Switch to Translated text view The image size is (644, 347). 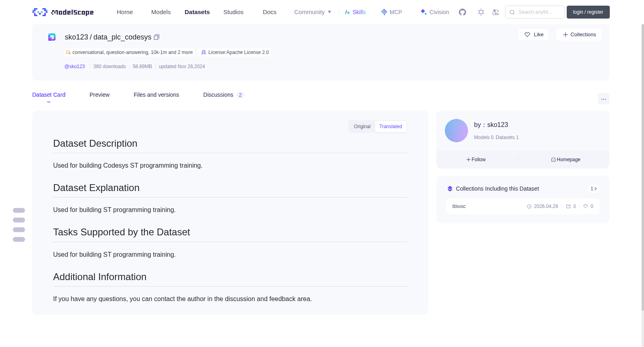(x=390, y=127)
